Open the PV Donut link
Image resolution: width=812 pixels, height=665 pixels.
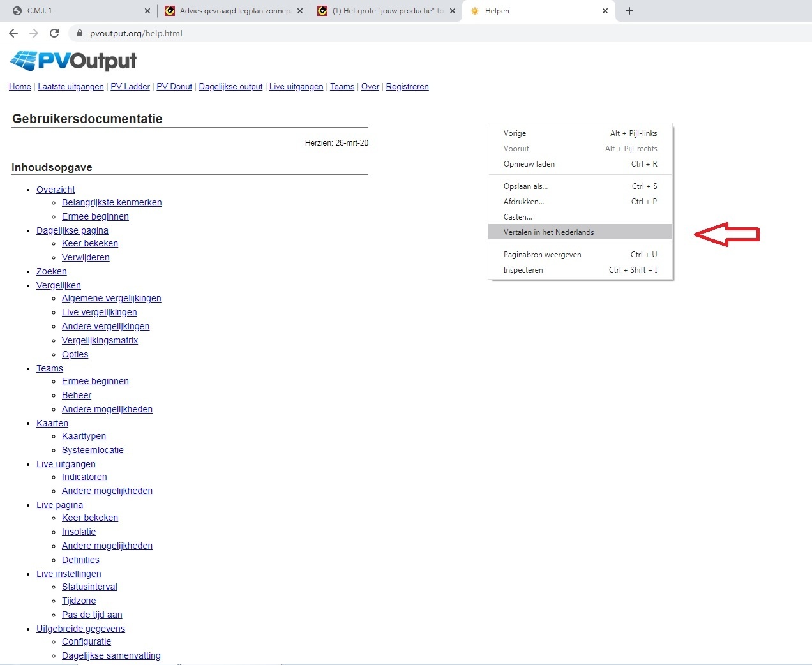(x=174, y=87)
